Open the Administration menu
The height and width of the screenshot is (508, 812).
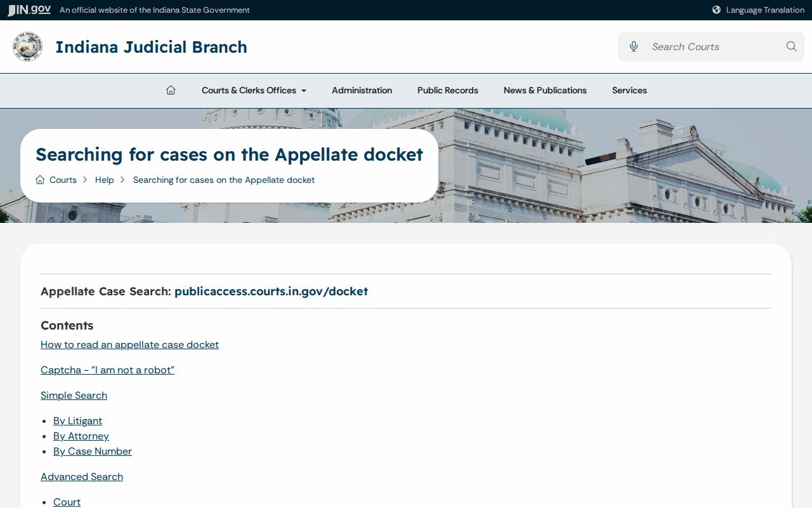[x=362, y=90]
